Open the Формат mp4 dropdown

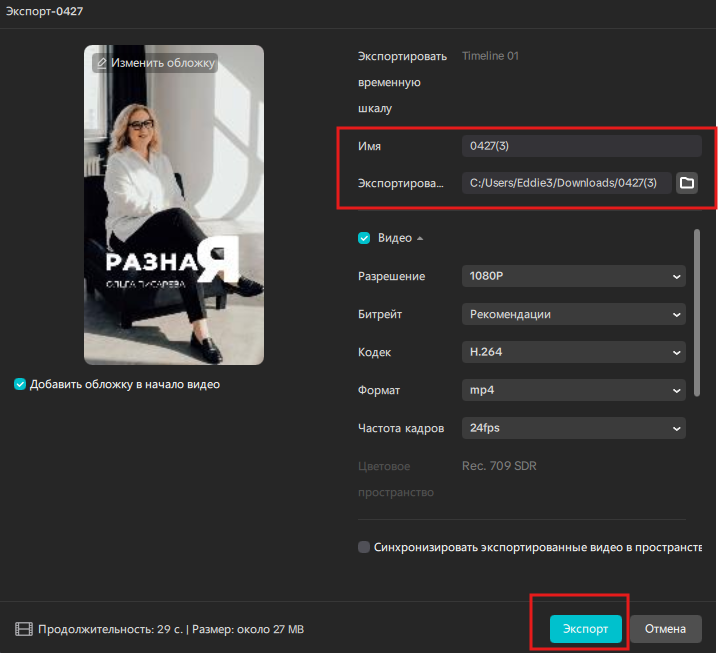tap(574, 390)
